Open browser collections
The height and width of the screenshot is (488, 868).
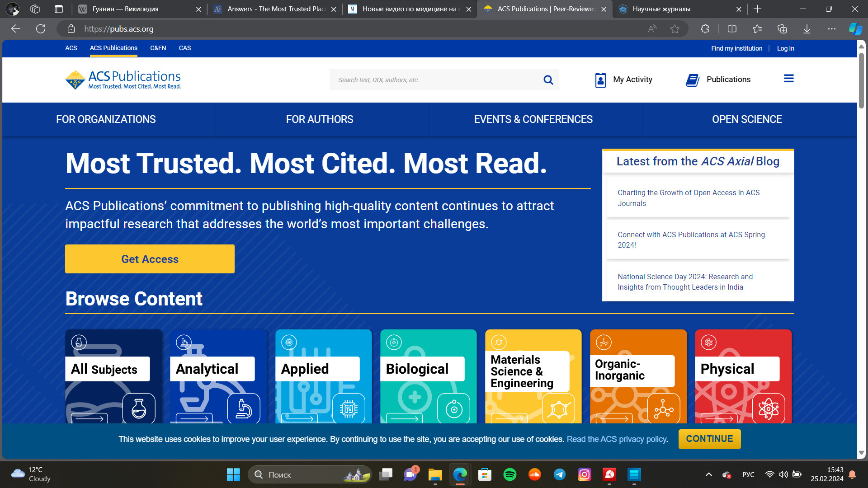[782, 29]
